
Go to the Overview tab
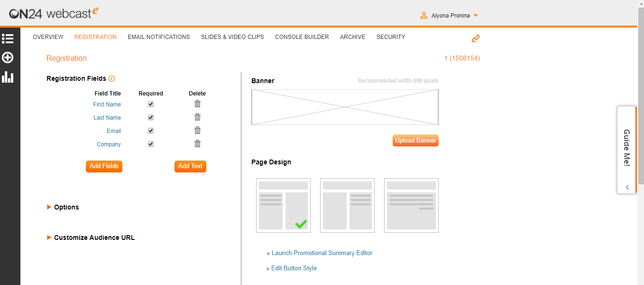pos(48,37)
